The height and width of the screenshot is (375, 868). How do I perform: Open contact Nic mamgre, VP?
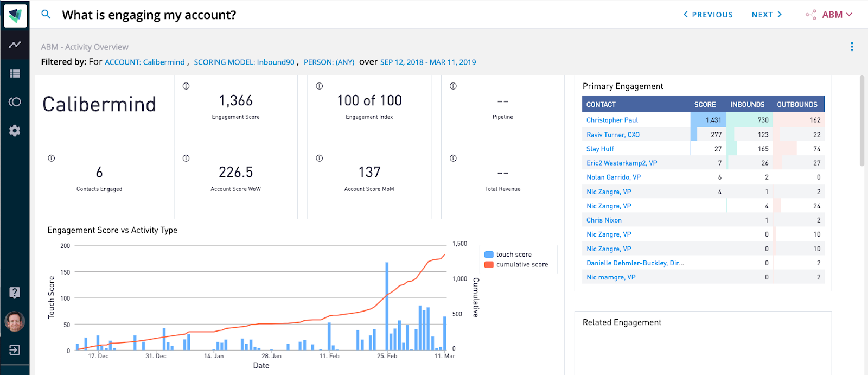(611, 277)
